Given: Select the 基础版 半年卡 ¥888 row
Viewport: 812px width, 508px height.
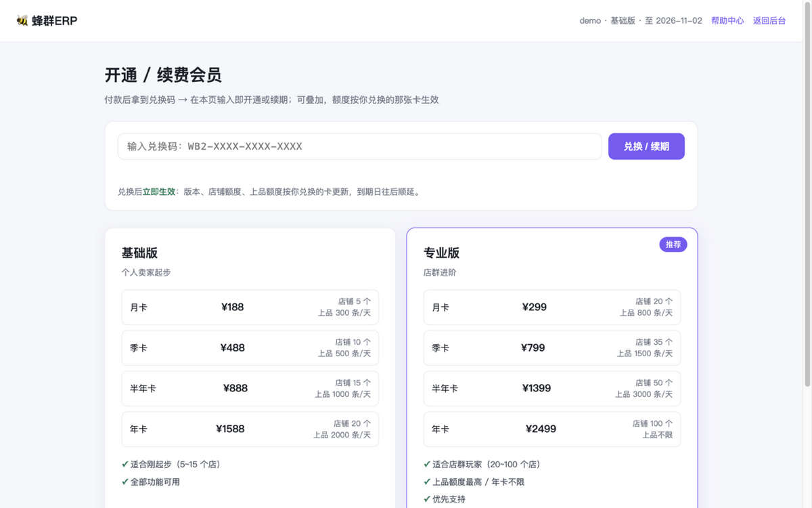Looking at the screenshot, I should pos(250,389).
